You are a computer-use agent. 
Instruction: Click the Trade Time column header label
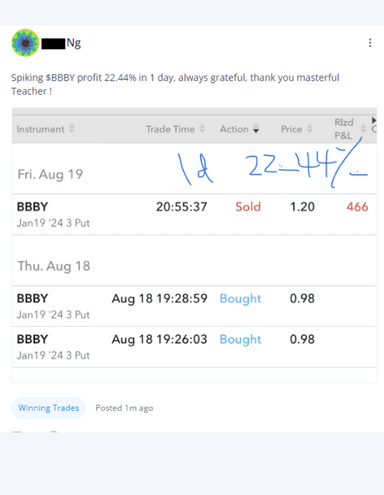click(x=170, y=129)
